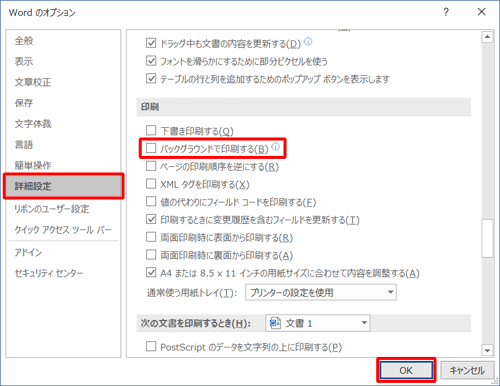The image size is (500, 386).
Task: Open the 次の文書を印刷するとき document dropdown
Action: click(x=318, y=323)
